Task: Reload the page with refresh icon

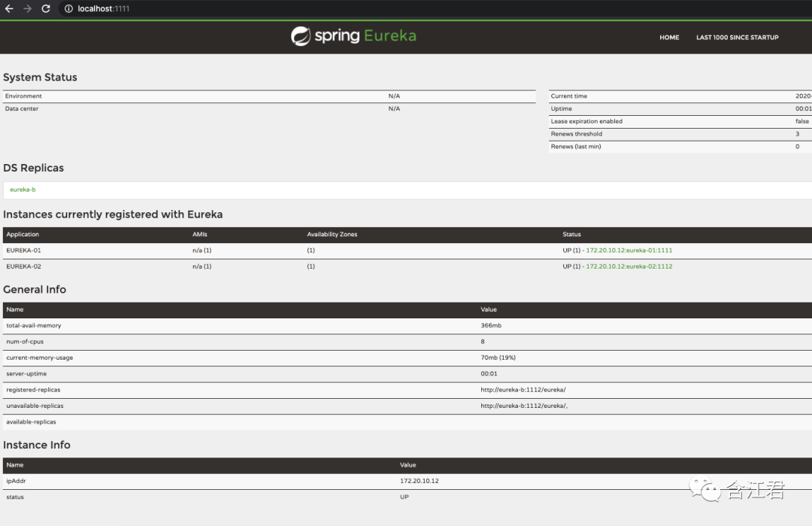Action: [46, 9]
